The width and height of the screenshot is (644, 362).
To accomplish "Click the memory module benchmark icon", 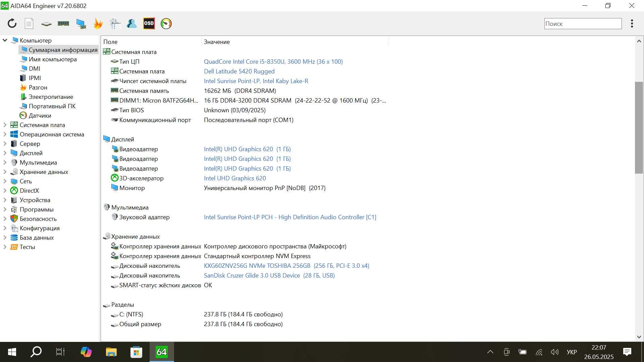I will click(x=63, y=23).
